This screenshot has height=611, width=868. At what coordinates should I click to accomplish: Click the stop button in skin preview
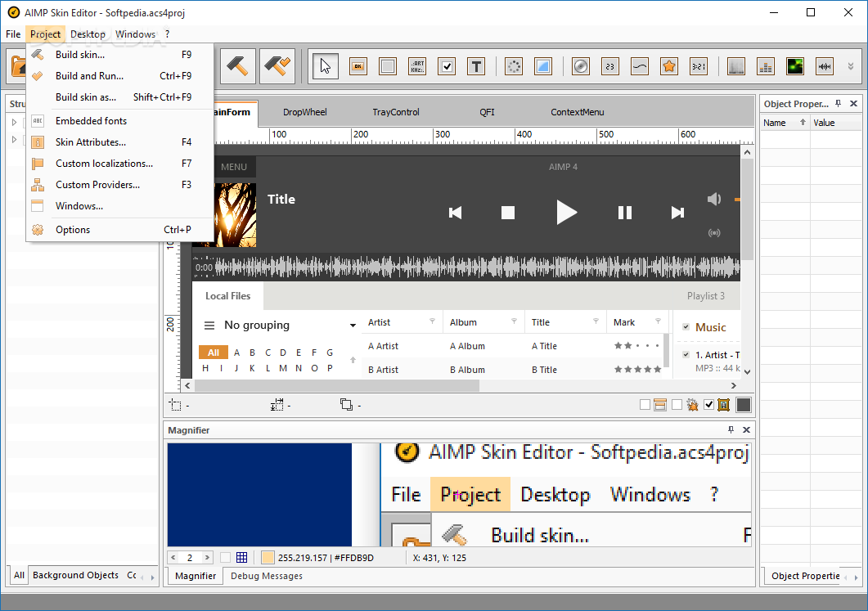[x=508, y=213]
